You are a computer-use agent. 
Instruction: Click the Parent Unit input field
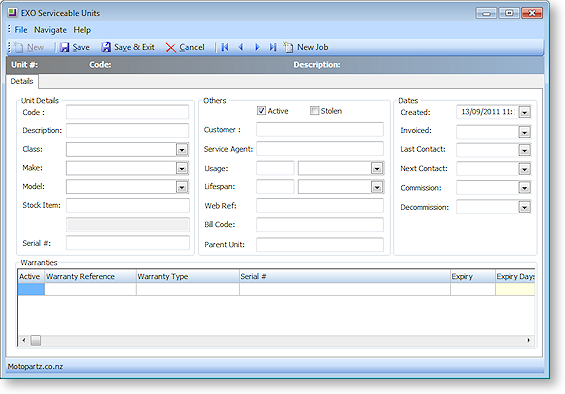tap(320, 245)
